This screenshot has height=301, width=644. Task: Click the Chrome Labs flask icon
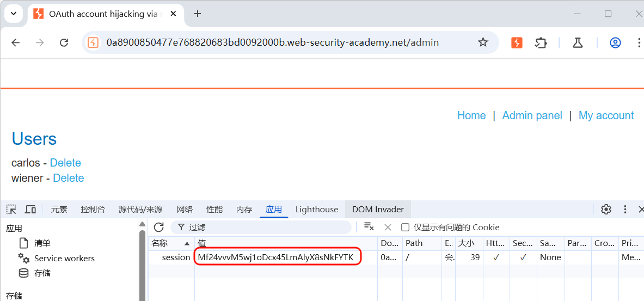(578, 42)
